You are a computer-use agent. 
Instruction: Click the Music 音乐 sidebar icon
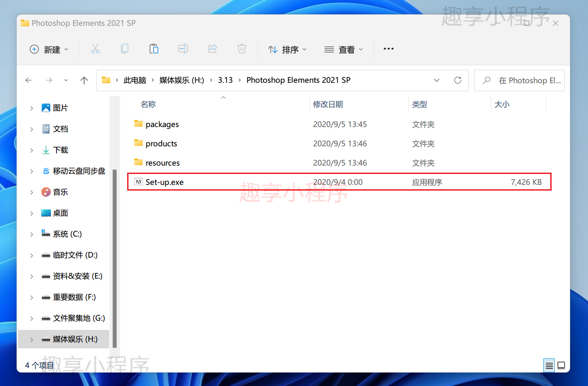[46, 192]
